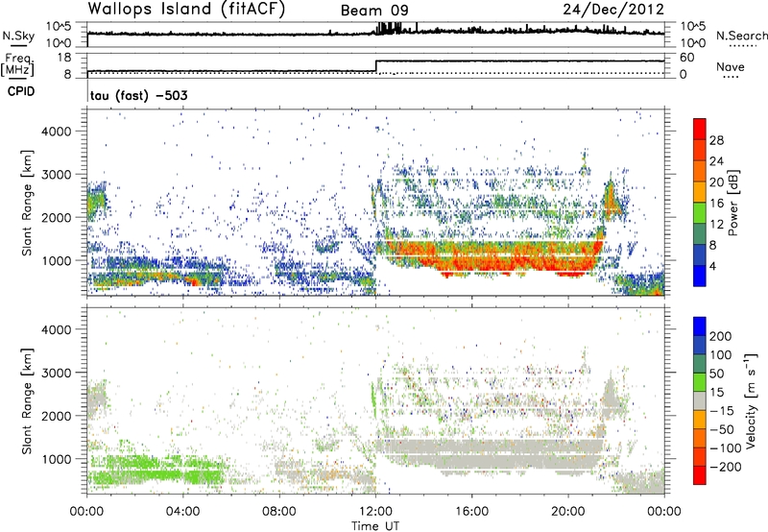This screenshot has height=532, width=768.
Task: Click the '4' label on Power color bar
Action: click(712, 267)
